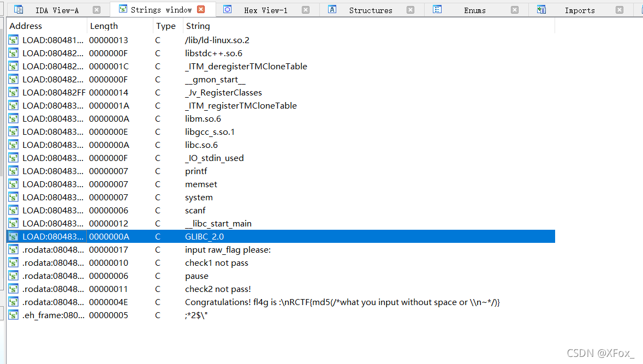Close the Imports tab
643x364 pixels.
620,10
